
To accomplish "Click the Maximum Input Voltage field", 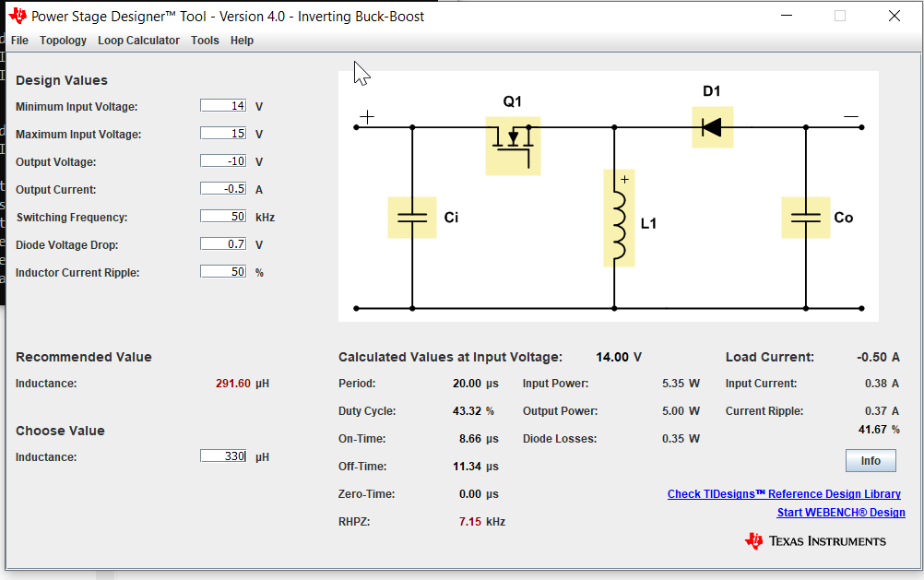I will (223, 133).
